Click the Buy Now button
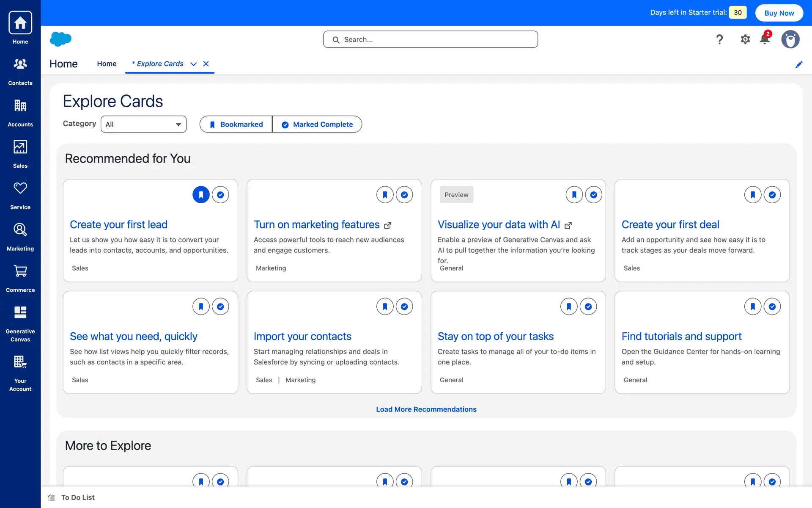The height and width of the screenshot is (508, 812). [x=779, y=13]
